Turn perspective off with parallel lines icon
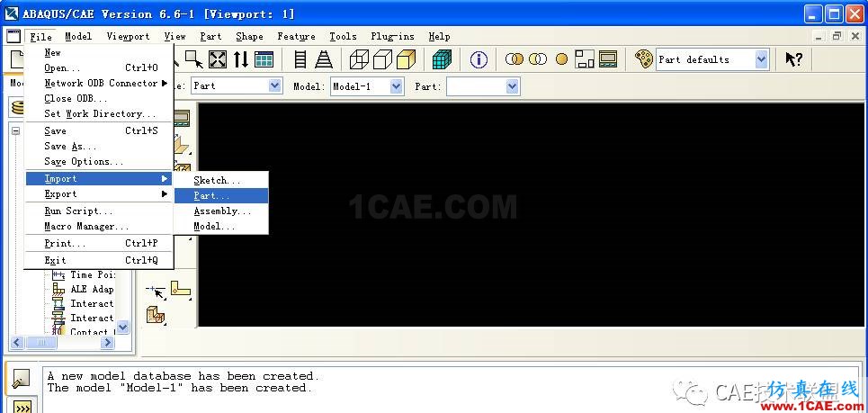This screenshot has height=413, width=868. click(x=300, y=59)
